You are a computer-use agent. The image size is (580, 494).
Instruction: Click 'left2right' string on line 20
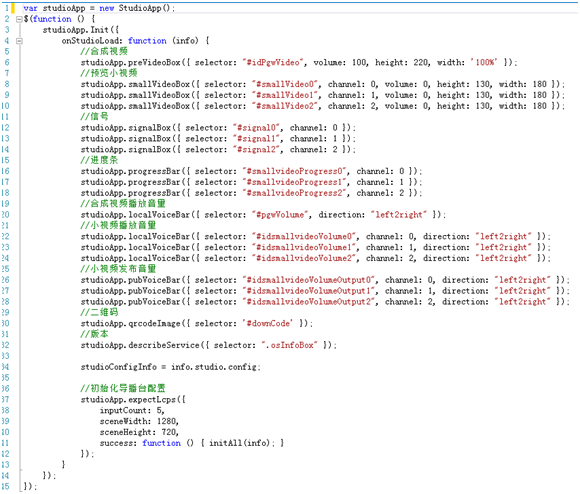pyautogui.click(x=399, y=215)
